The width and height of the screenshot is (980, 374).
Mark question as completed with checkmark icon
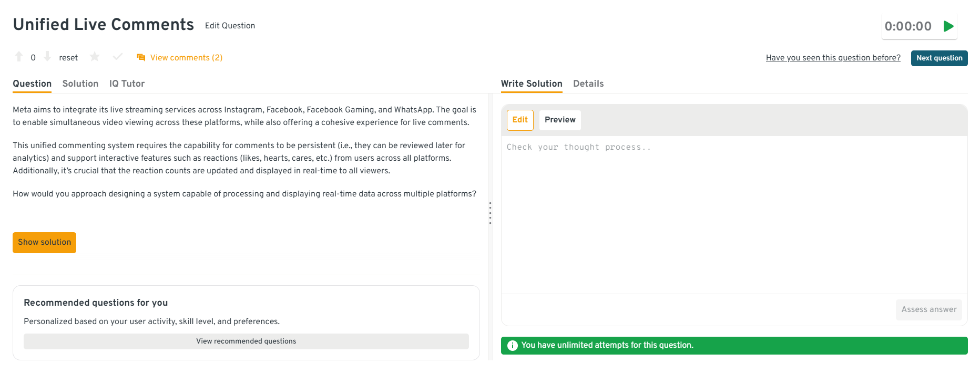[x=118, y=57]
